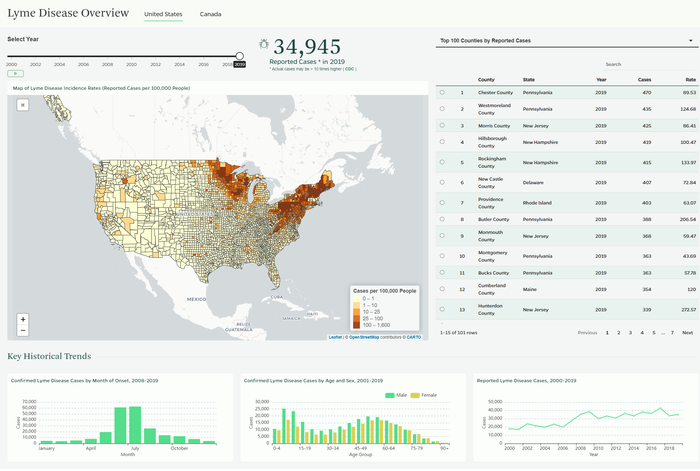The height and width of the screenshot is (471, 700).
Task: Click the July bar in monthly chart
Action: 135,425
